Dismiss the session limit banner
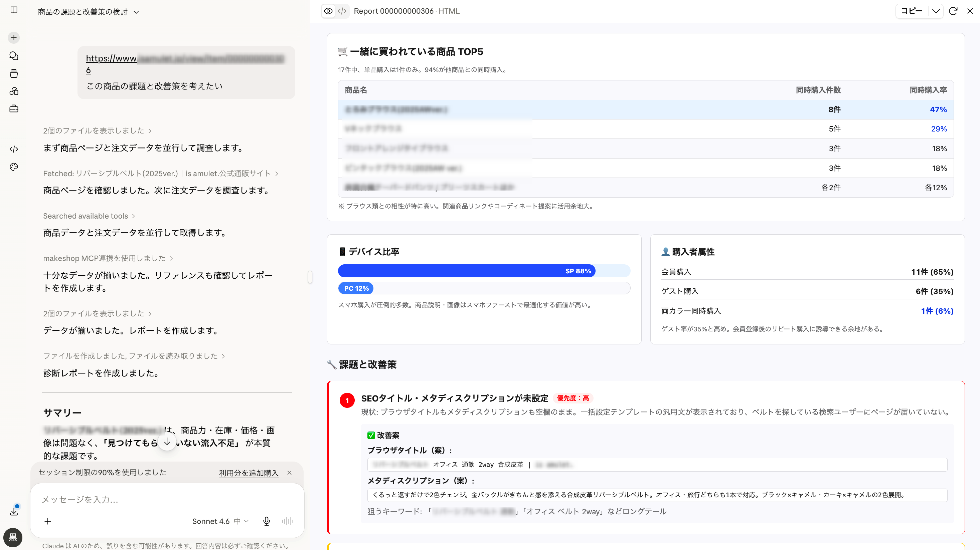The width and height of the screenshot is (980, 550). pos(290,473)
